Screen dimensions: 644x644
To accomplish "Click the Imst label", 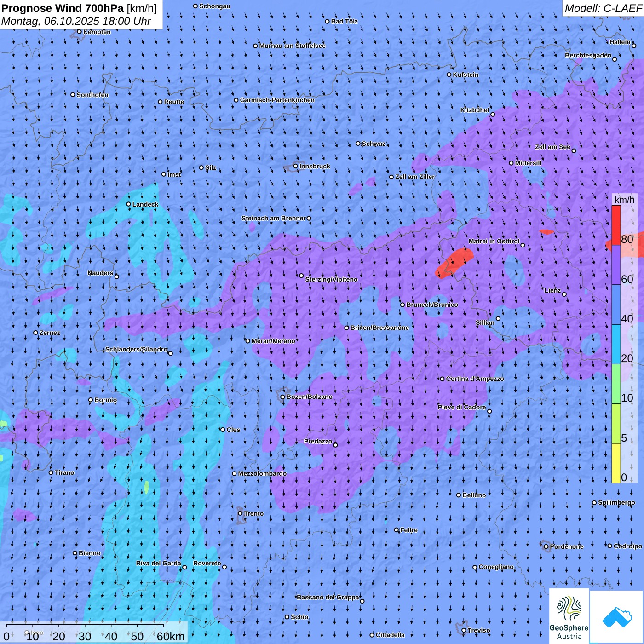I will click(174, 174).
